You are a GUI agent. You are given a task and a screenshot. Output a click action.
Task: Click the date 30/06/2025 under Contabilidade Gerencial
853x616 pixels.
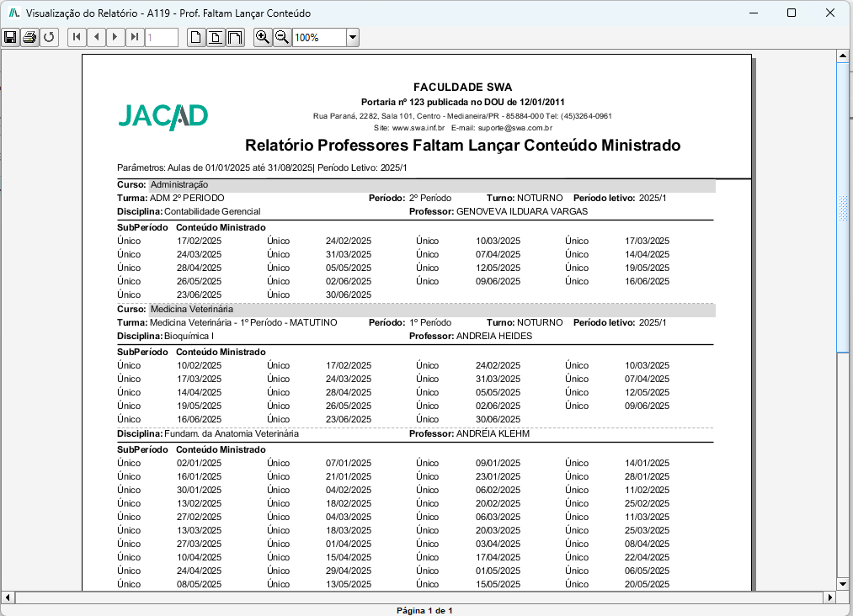coord(349,295)
